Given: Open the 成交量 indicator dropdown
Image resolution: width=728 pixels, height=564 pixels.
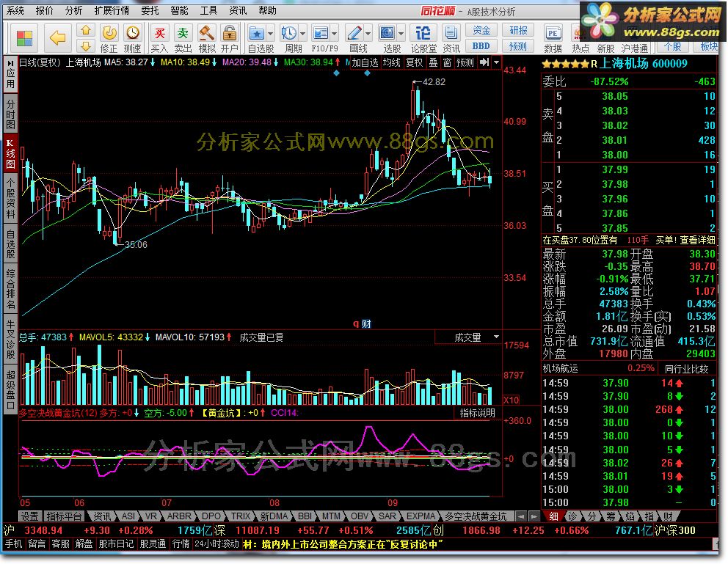Looking at the screenshot, I should click(x=496, y=337).
